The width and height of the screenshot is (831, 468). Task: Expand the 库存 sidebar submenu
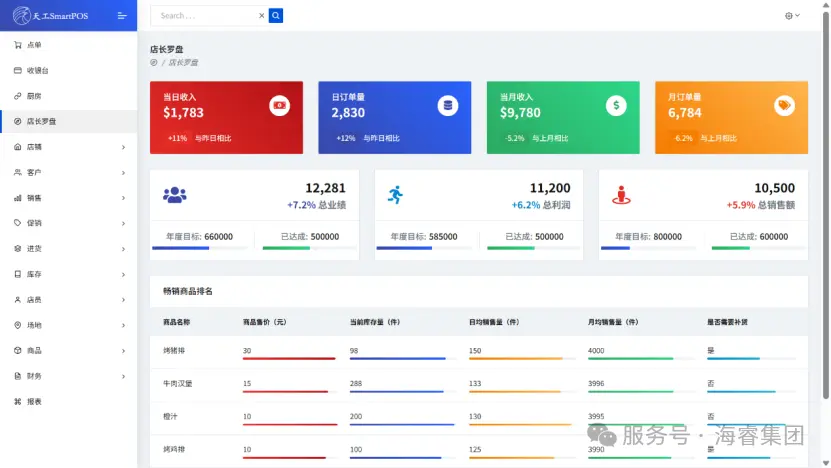pyautogui.click(x=68, y=274)
